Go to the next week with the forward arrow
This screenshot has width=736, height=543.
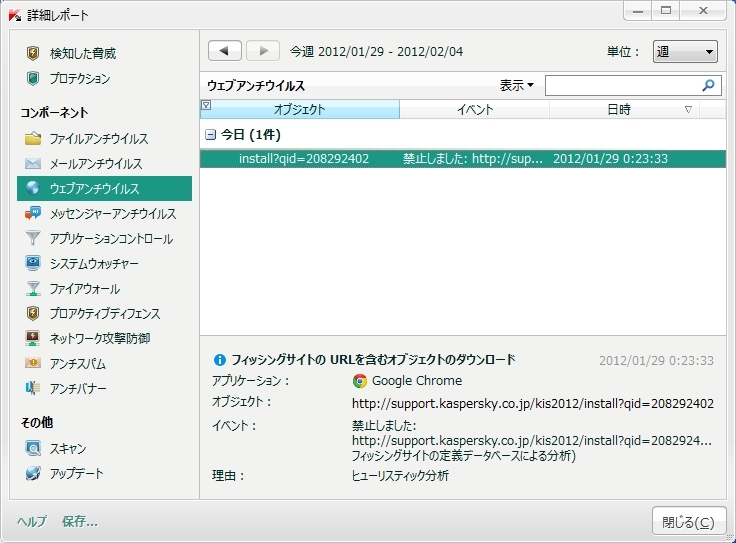tap(263, 51)
